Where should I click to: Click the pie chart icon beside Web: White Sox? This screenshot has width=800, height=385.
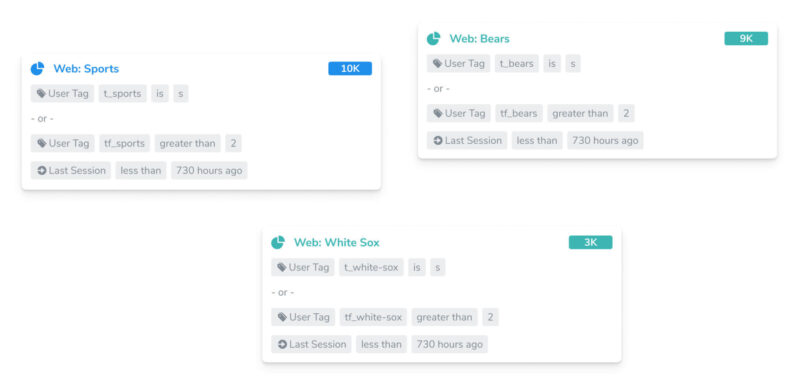(x=278, y=242)
